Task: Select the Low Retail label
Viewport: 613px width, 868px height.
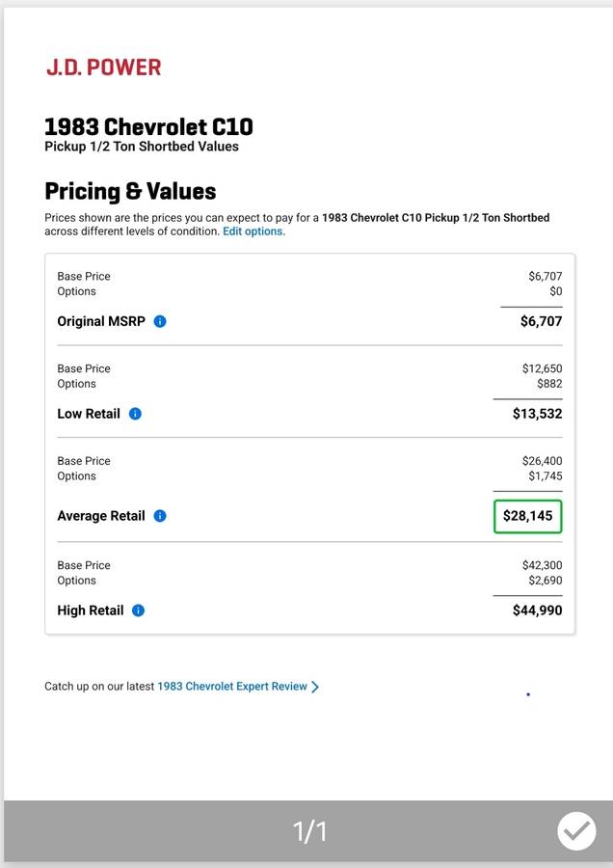Action: [89, 414]
